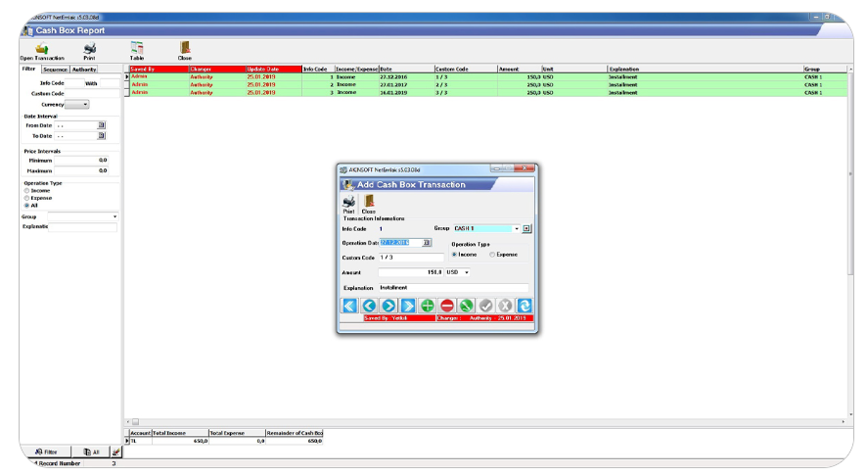868x476 pixels.
Task: Open Operation Date calendar picker in dialog
Action: point(427,243)
